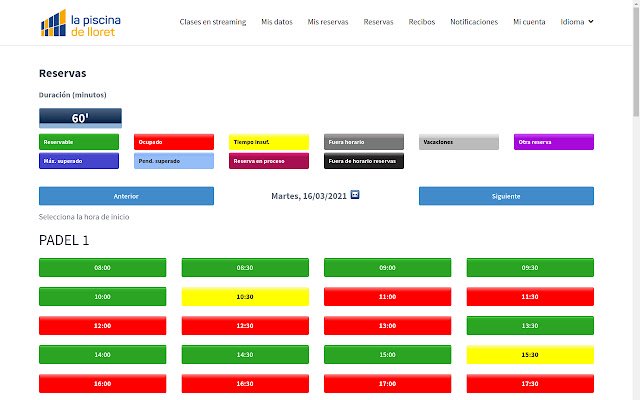Click the occupied 11:00 slot
This screenshot has width=640, height=400.
[387, 297]
